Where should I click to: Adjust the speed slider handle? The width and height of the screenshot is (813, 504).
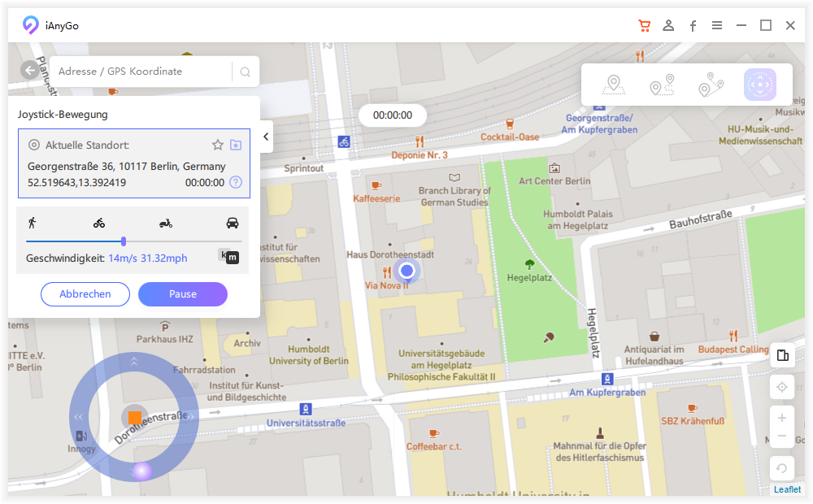tap(124, 241)
